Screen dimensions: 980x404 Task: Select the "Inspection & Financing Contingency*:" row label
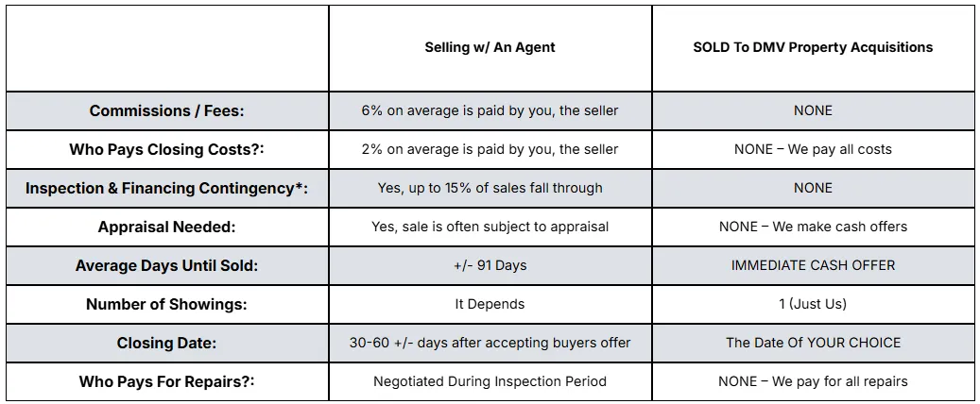click(166, 189)
